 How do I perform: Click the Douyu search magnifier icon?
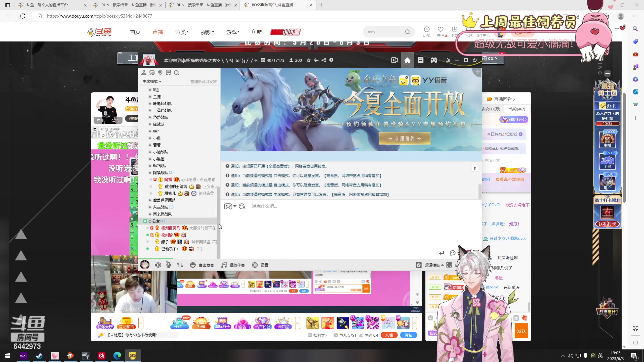[x=408, y=32]
